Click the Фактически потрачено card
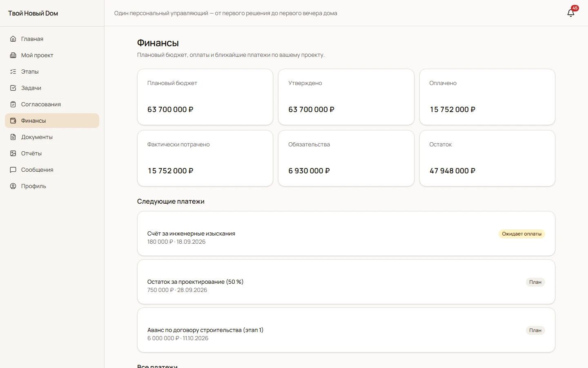 tap(205, 158)
